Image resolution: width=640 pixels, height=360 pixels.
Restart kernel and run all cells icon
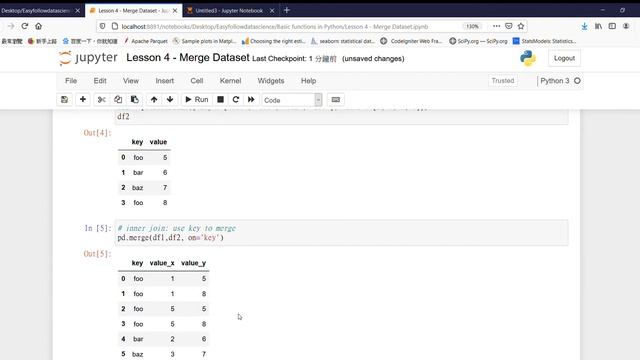(251, 100)
